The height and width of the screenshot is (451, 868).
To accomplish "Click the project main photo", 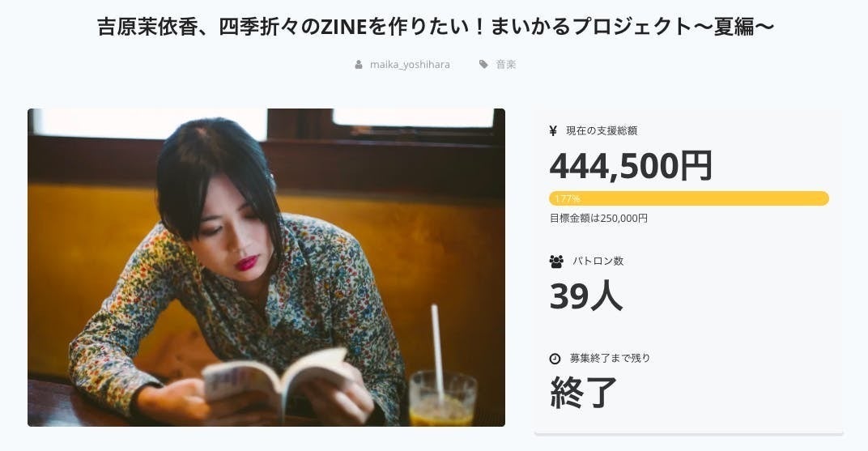I will click(266, 267).
